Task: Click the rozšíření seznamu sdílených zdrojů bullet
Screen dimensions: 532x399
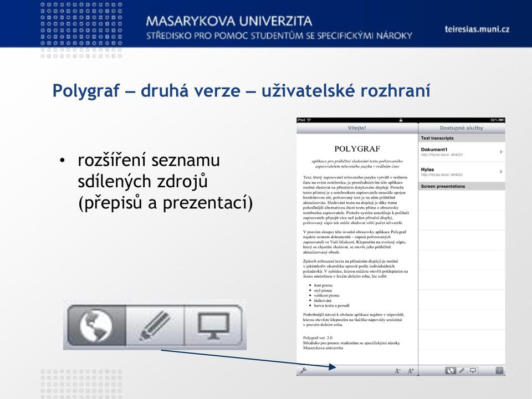Action: (165, 182)
